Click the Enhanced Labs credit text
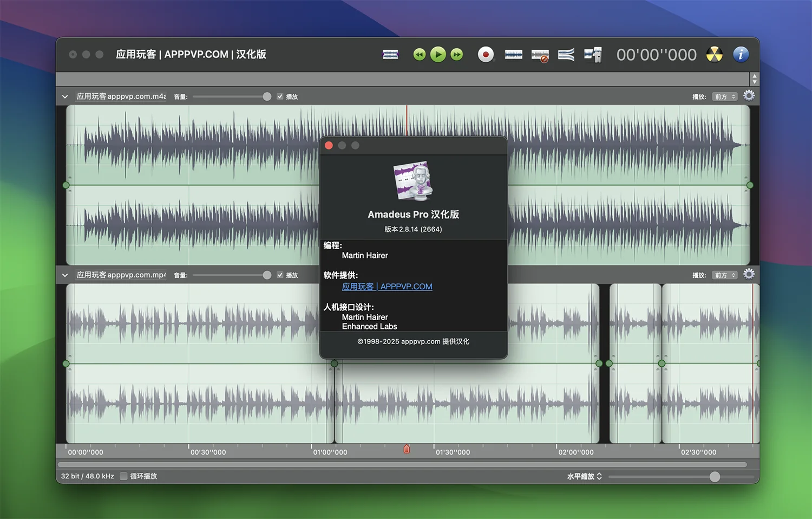 tap(370, 327)
